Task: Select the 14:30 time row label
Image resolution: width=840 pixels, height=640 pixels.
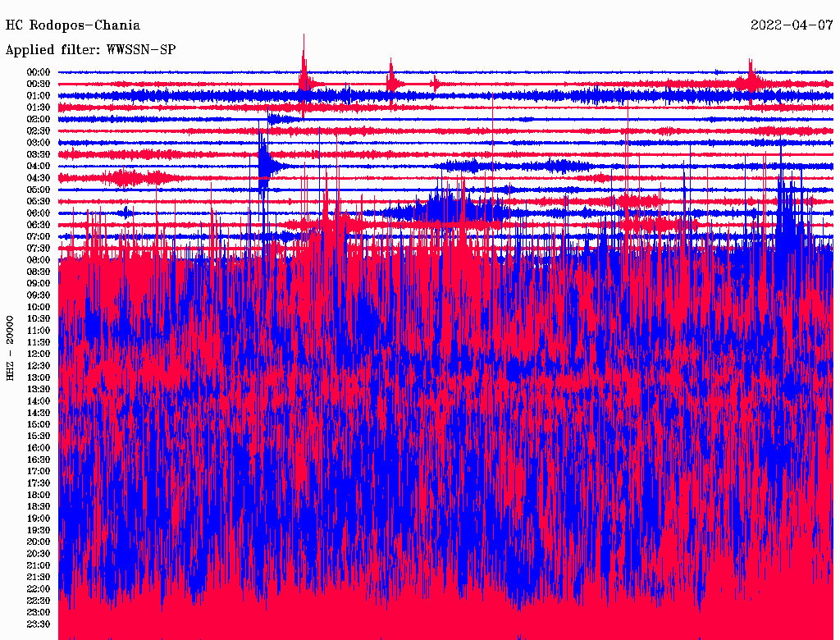Action: (x=39, y=413)
